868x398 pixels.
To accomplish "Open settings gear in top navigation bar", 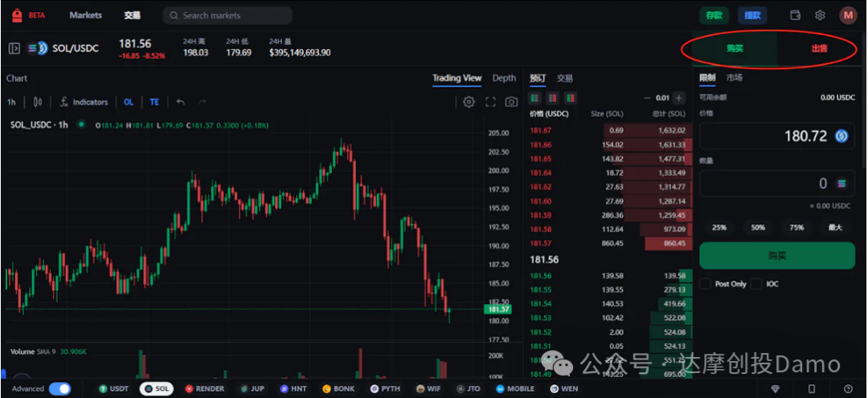I will click(820, 15).
